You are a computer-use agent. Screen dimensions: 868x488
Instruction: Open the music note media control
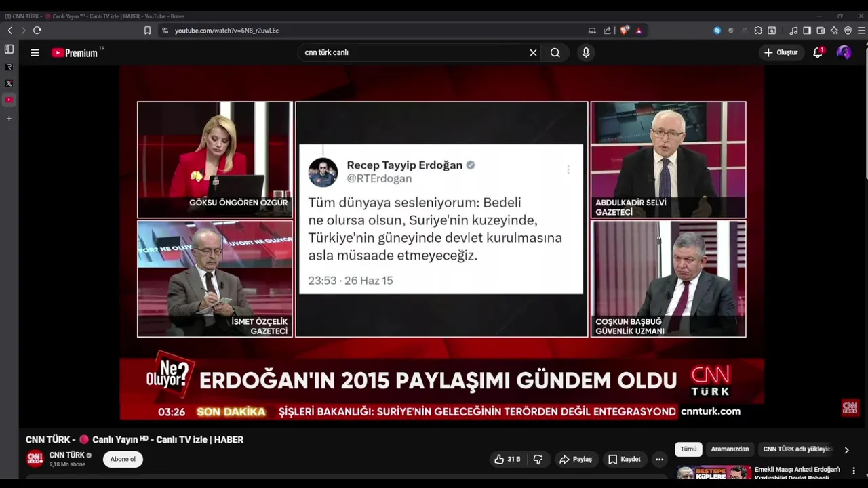coord(793,30)
